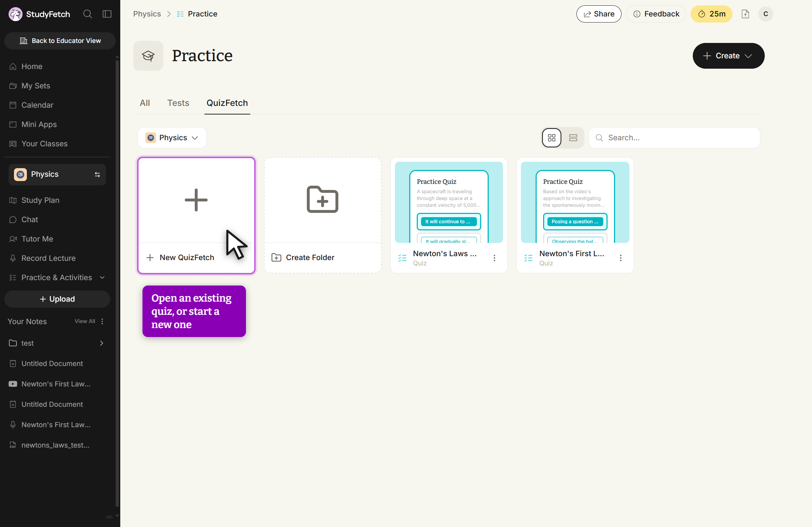
Task: Open the Feedback button
Action: point(656,14)
